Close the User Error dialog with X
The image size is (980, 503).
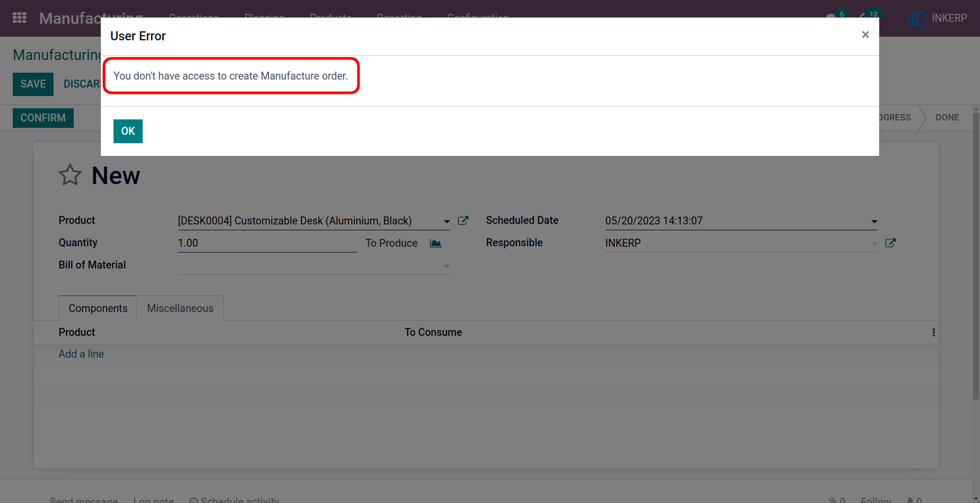coord(865,34)
